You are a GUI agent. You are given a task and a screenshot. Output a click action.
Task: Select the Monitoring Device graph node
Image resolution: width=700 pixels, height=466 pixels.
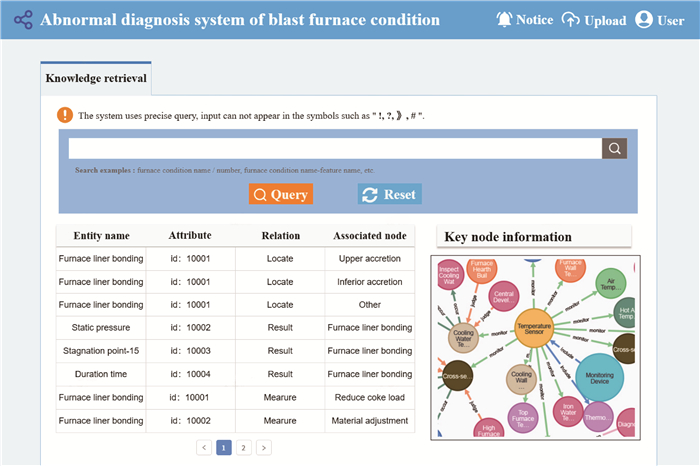[599, 377]
